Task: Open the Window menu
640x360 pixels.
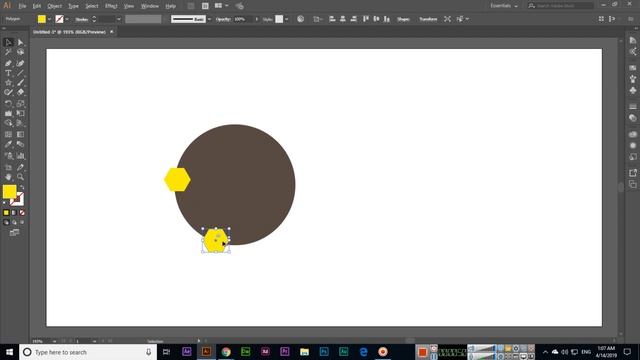Action: 150,6
